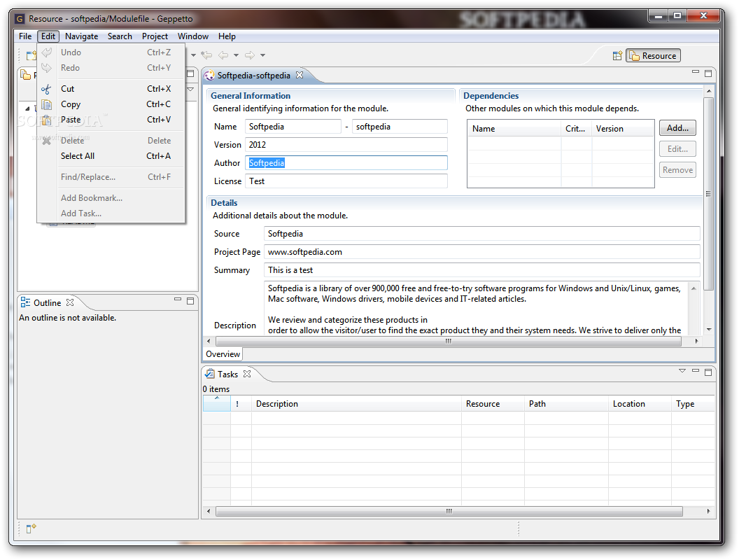Click the Dependencies Version column header

click(x=623, y=129)
